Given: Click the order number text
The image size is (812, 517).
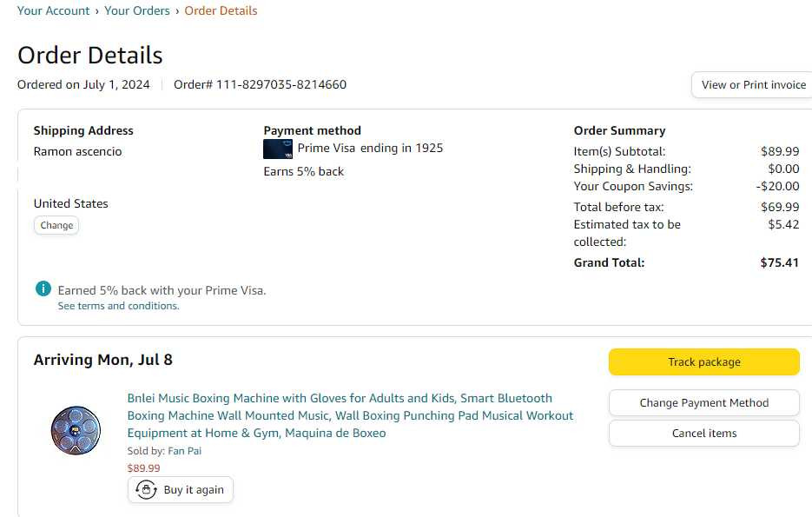Looking at the screenshot, I should (x=260, y=84).
